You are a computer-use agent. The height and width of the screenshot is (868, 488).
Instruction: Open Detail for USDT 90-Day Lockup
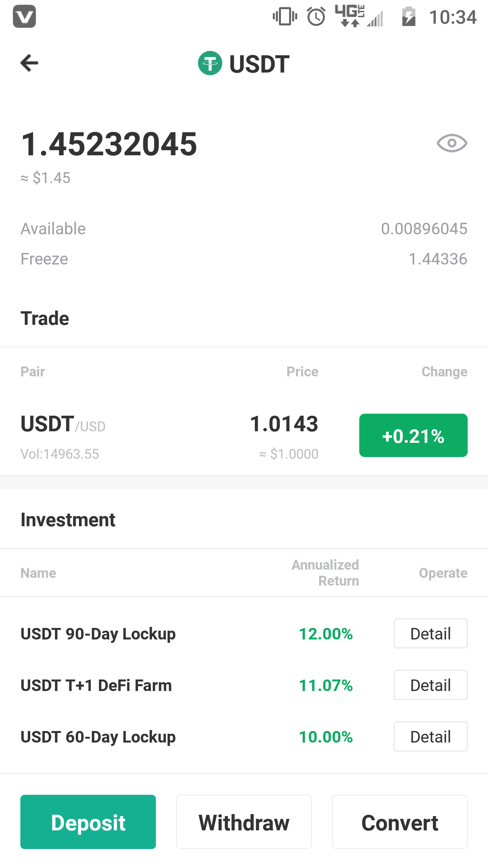click(430, 633)
